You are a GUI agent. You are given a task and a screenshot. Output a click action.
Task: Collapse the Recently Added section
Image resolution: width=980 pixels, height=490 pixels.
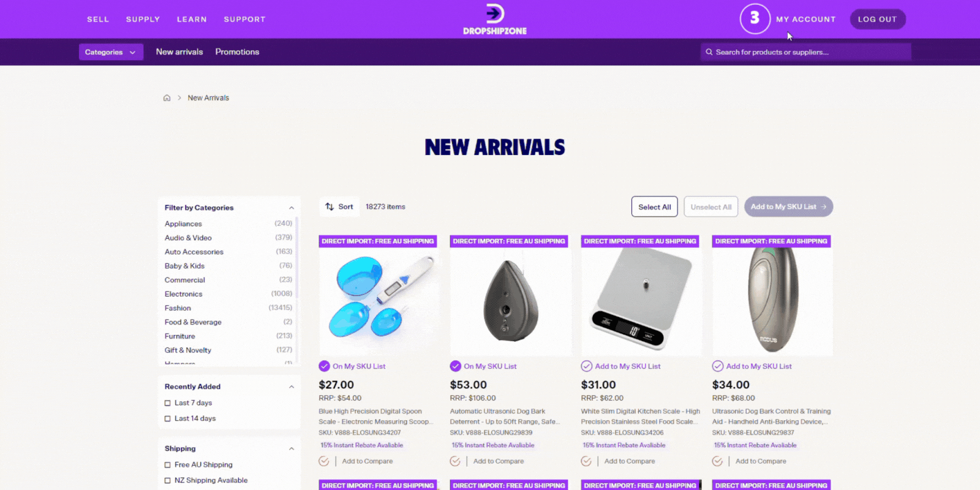[292, 386]
